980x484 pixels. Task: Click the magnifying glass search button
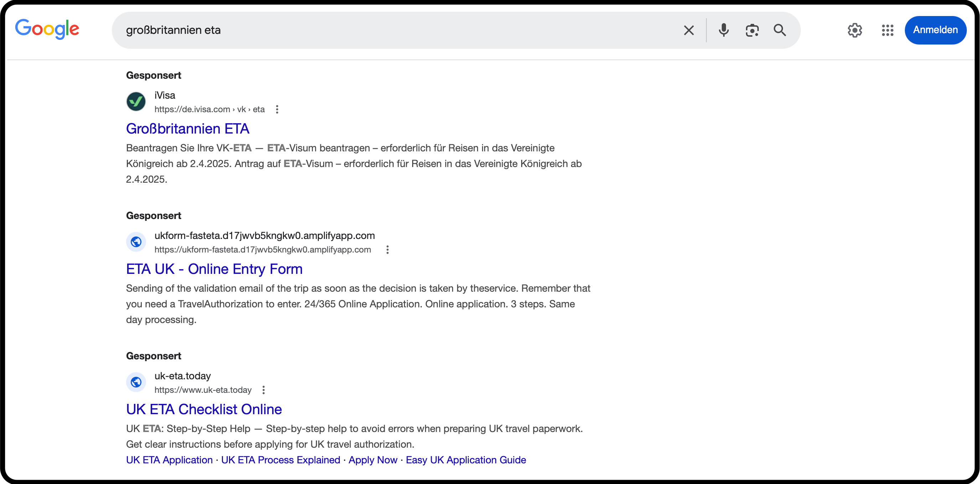tap(780, 30)
